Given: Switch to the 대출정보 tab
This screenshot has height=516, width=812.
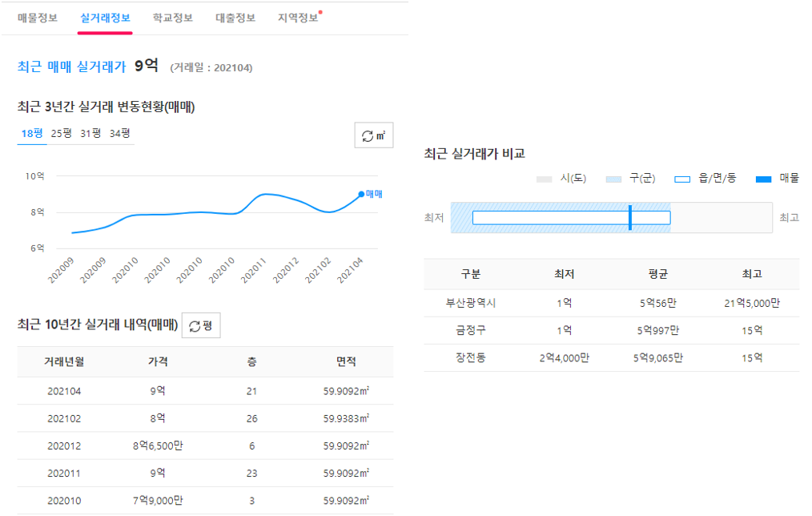Looking at the screenshot, I should pos(235,18).
